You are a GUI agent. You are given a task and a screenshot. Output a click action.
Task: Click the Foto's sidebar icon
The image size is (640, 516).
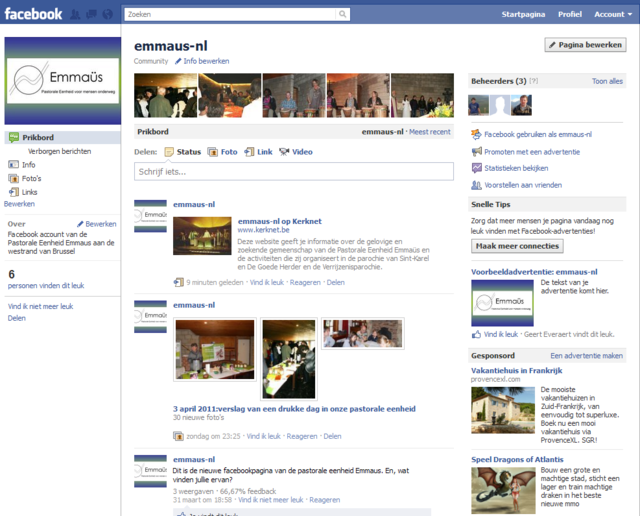tap(13, 178)
